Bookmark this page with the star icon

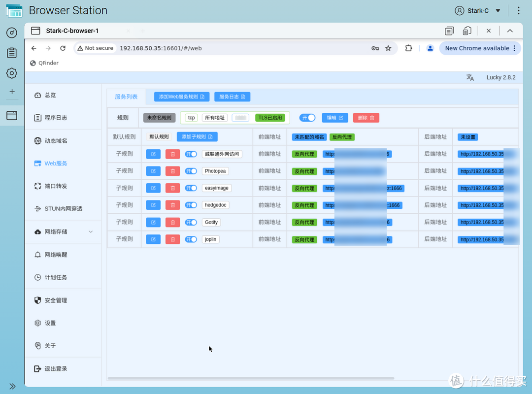[x=388, y=48]
